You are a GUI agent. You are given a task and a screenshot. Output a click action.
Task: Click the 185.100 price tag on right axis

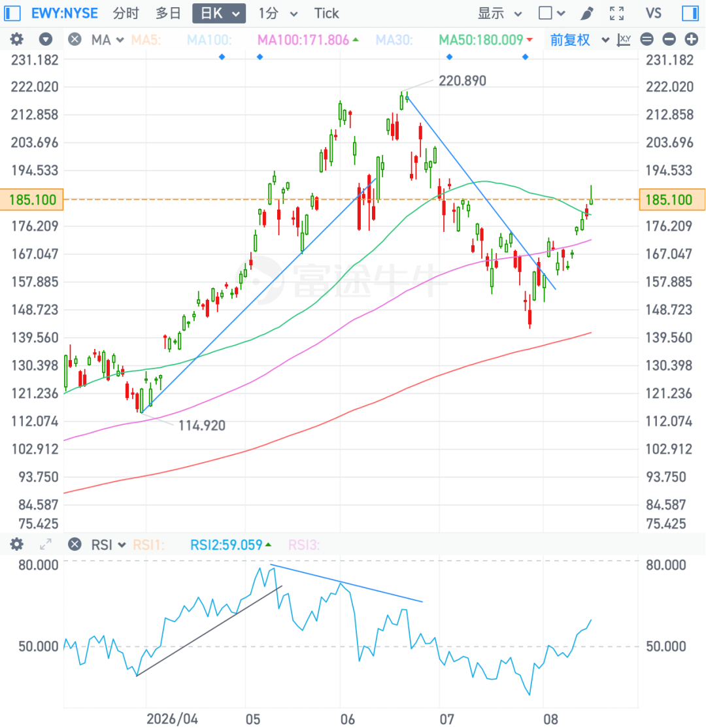(x=672, y=199)
